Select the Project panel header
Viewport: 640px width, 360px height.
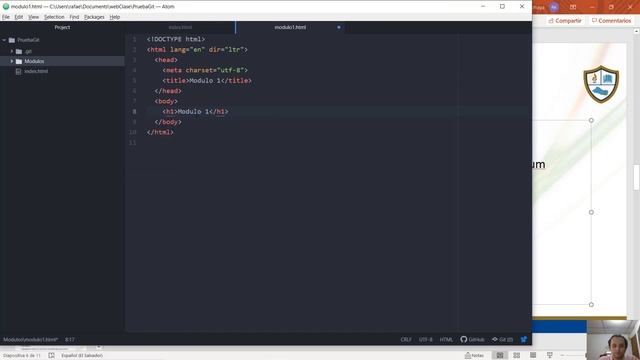tap(62, 27)
